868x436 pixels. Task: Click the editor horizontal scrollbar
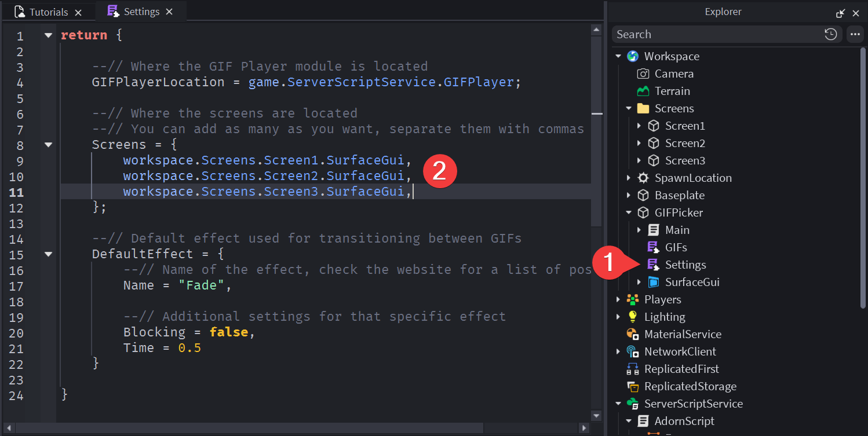point(249,428)
